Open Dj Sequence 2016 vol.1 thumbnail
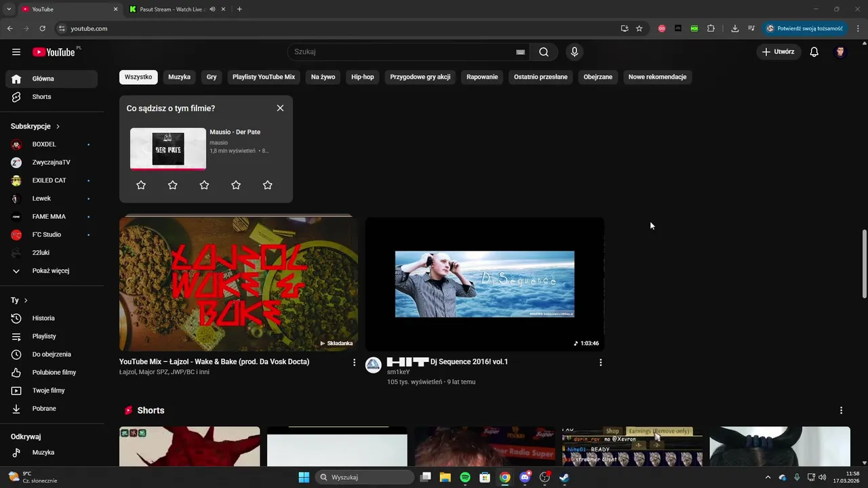868x488 pixels. tap(484, 284)
